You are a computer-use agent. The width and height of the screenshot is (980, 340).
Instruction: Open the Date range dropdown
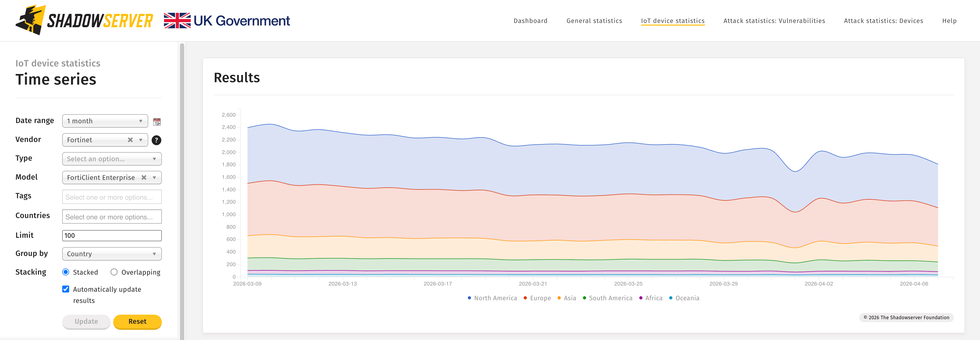tap(105, 121)
